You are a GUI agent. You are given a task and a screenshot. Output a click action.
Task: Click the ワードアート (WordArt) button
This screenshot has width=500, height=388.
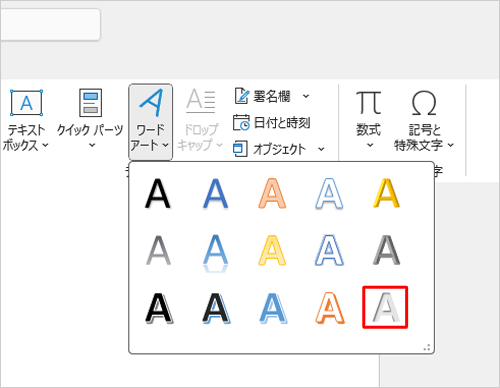150,122
